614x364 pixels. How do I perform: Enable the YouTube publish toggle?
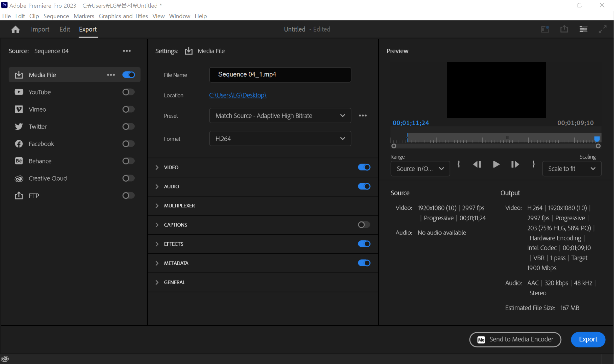[129, 92]
